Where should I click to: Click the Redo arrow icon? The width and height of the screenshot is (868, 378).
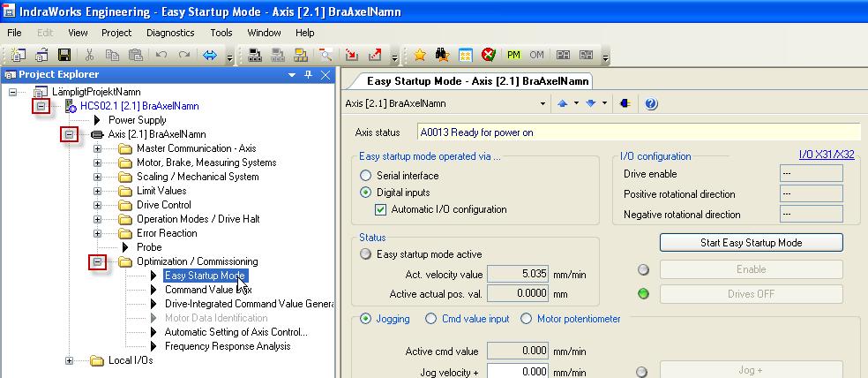click(x=184, y=55)
